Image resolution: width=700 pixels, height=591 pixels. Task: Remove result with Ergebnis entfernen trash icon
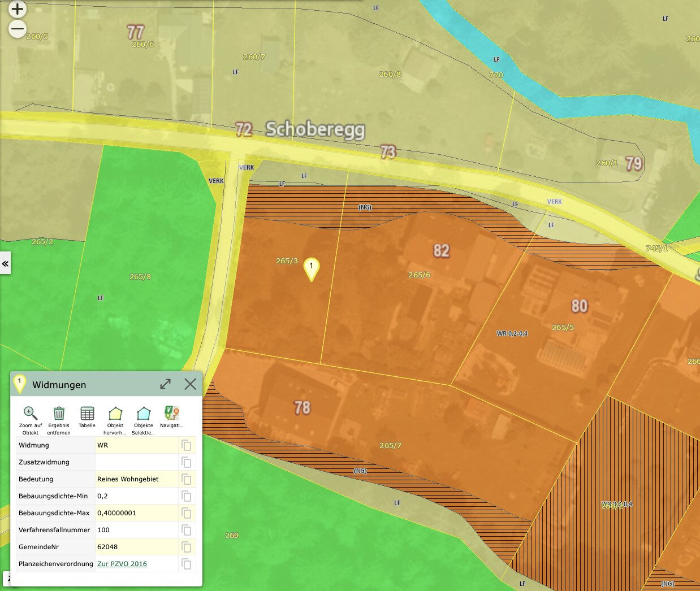[x=59, y=414]
